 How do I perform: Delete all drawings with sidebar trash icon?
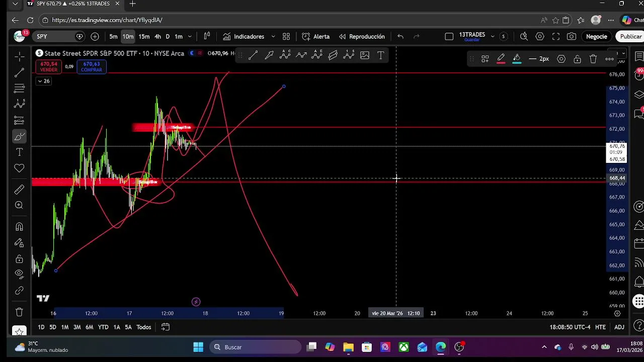[x=19, y=312]
